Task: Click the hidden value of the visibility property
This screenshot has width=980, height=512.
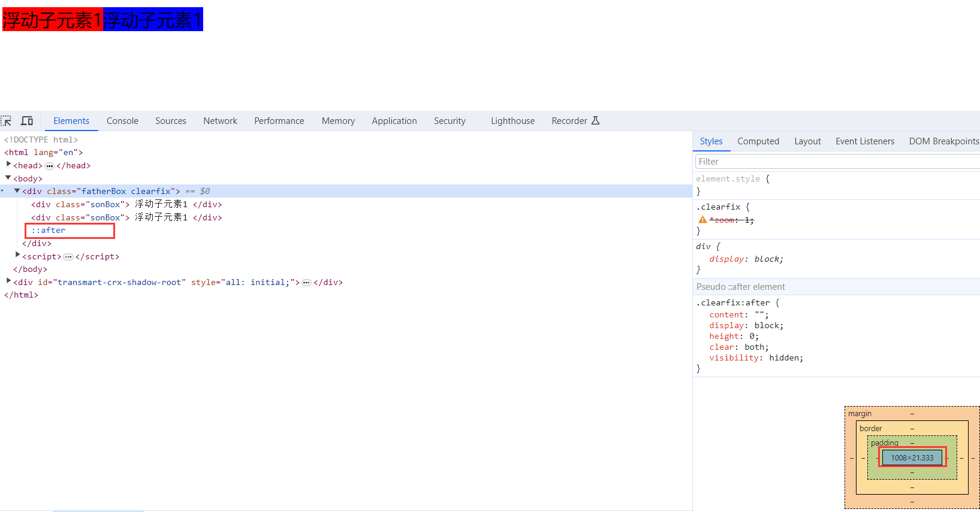Action: point(785,358)
